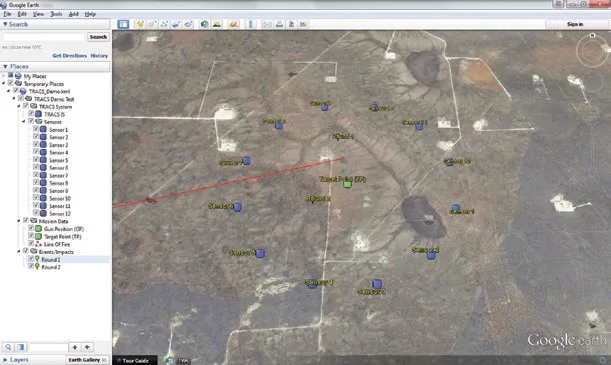
Task: Collapse the Sensors folder
Action: point(24,122)
